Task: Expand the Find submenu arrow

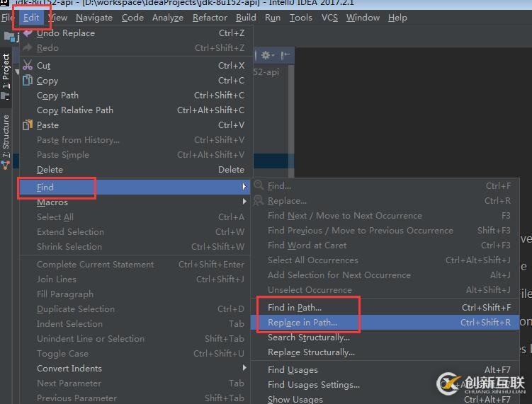Action: [x=244, y=186]
